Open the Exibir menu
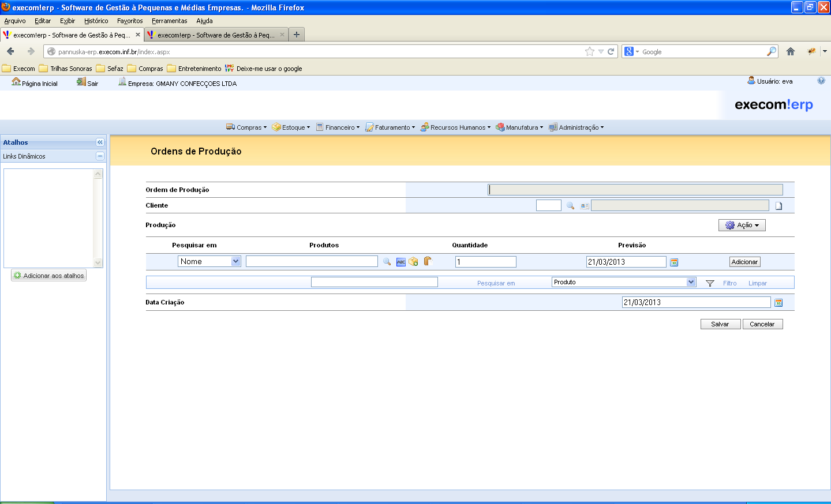 (68, 21)
